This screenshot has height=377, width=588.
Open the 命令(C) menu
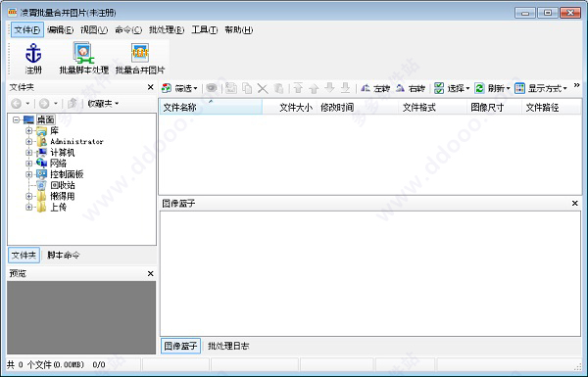pyautogui.click(x=128, y=30)
